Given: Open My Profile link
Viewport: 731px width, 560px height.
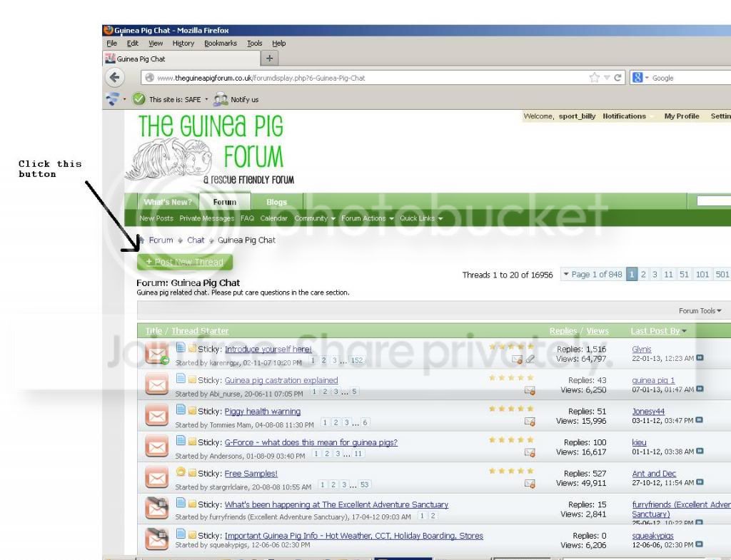Looking at the screenshot, I should click(x=682, y=116).
